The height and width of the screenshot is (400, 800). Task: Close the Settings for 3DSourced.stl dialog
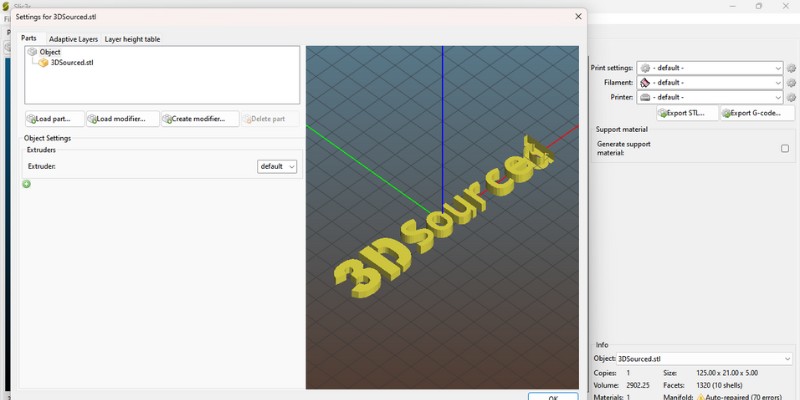(x=578, y=16)
